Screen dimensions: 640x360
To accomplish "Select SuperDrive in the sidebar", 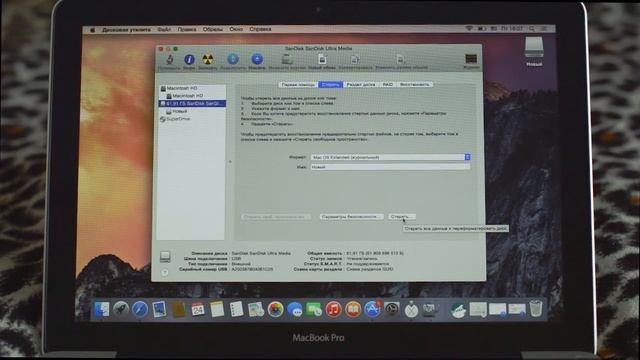I will point(192,119).
